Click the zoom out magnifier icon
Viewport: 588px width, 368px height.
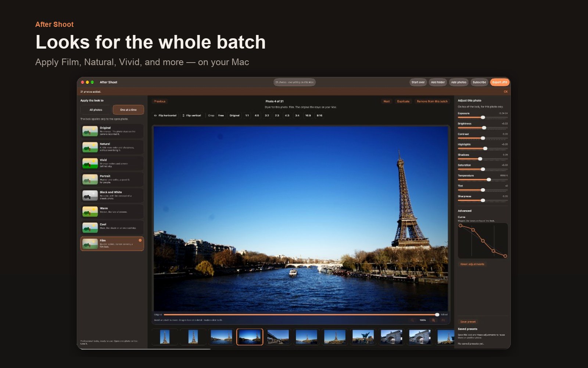tap(412, 320)
